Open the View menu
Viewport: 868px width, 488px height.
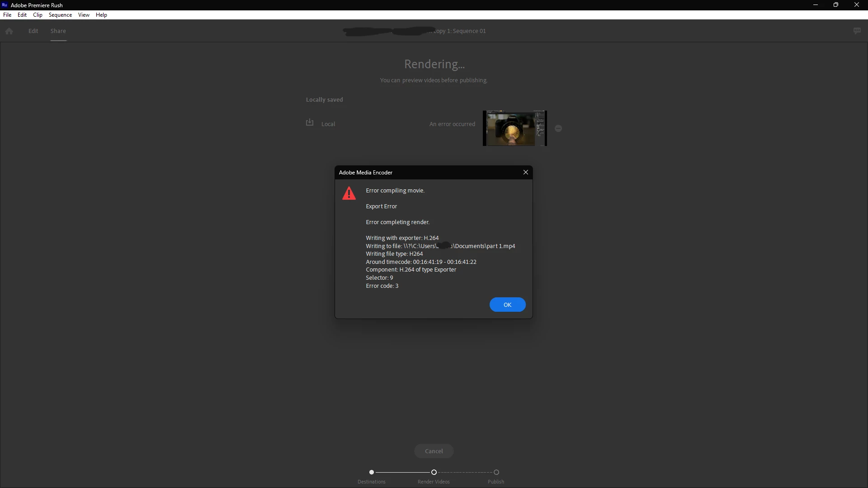click(x=84, y=15)
